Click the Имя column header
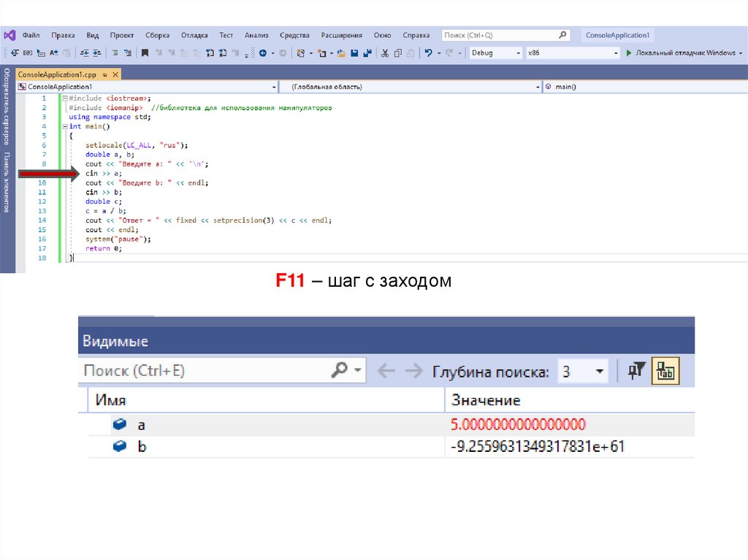 pos(110,400)
